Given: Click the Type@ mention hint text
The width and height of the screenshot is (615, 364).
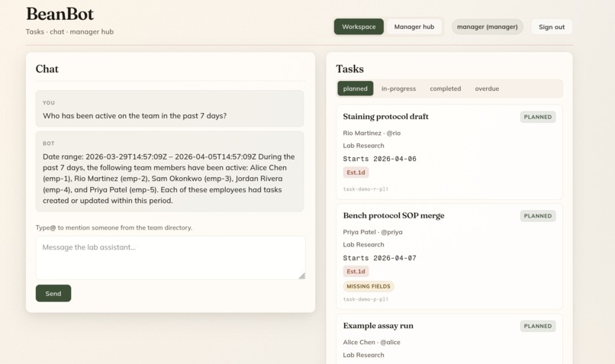Looking at the screenshot, I should pos(114,227).
